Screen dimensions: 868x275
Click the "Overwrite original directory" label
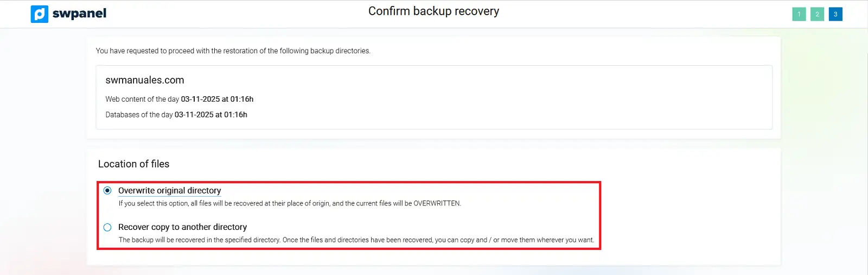[169, 190]
